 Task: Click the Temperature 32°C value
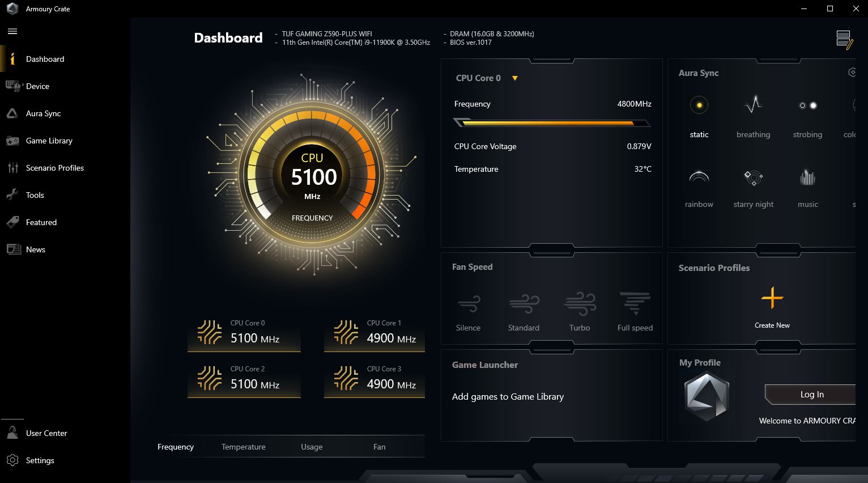point(643,169)
